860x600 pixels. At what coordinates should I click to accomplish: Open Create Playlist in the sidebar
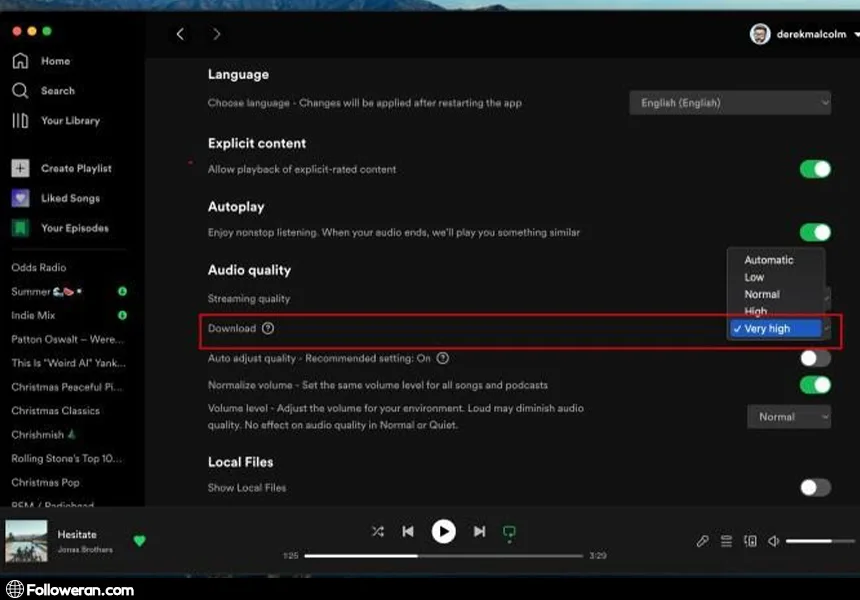pyautogui.click(x=76, y=169)
